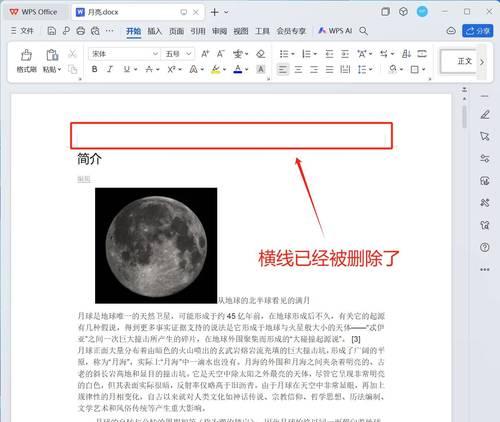Click the print icon
This screenshot has height=422, width=500.
80,31
